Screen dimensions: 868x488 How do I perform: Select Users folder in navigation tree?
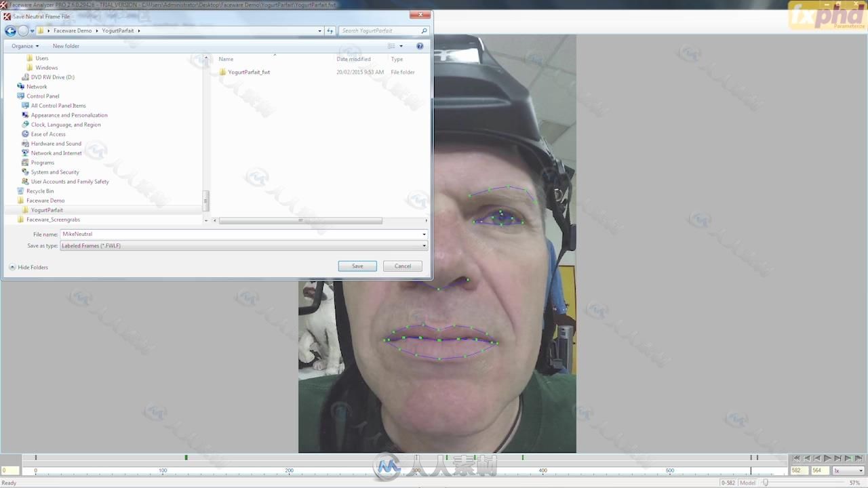coord(42,58)
